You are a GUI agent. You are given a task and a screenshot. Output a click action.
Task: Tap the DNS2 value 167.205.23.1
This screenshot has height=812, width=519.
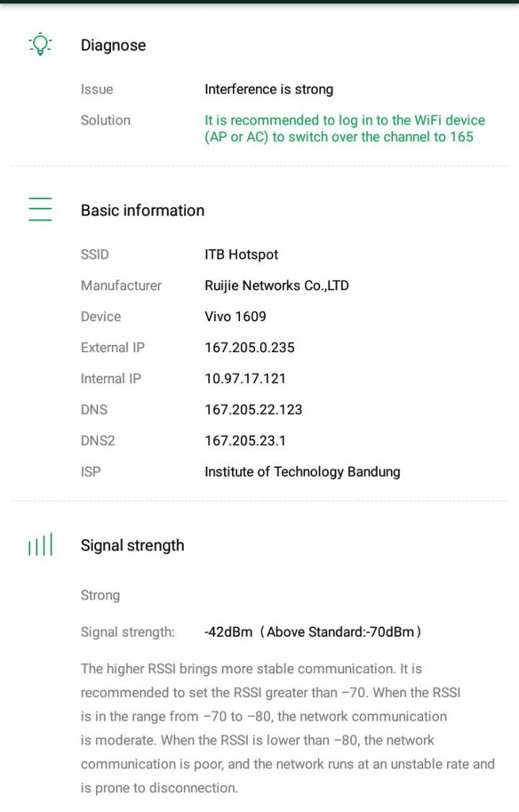point(244,440)
